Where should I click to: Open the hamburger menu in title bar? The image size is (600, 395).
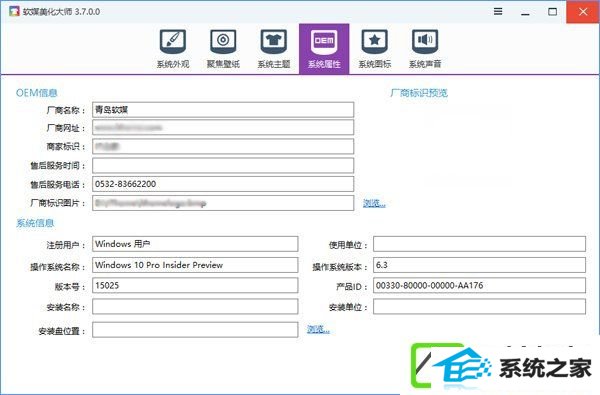pyautogui.click(x=498, y=11)
